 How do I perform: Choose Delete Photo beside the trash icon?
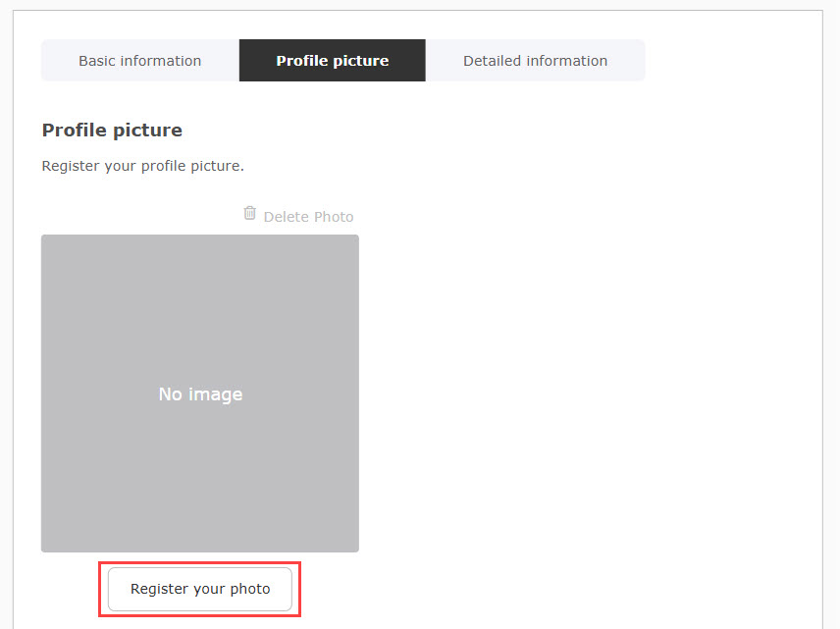308,217
